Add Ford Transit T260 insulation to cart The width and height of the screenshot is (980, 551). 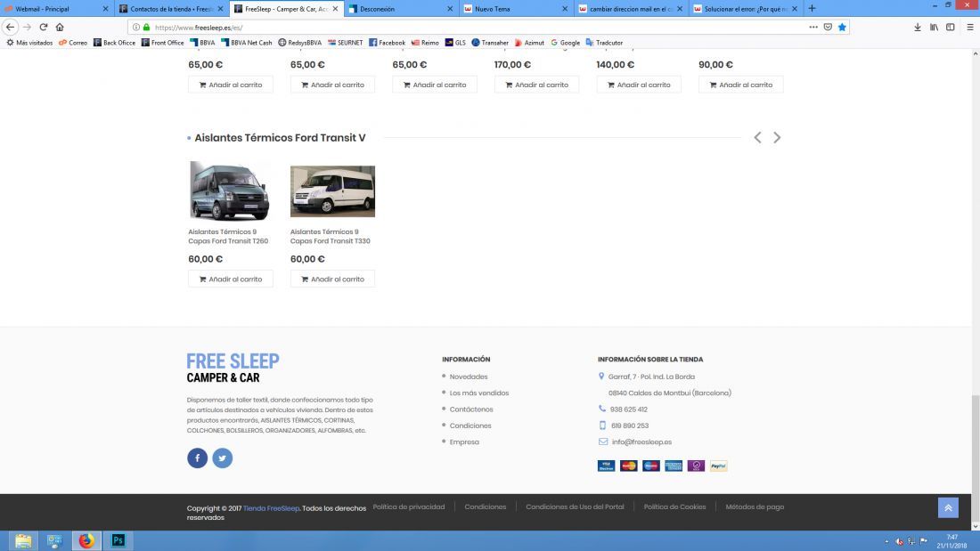click(231, 279)
